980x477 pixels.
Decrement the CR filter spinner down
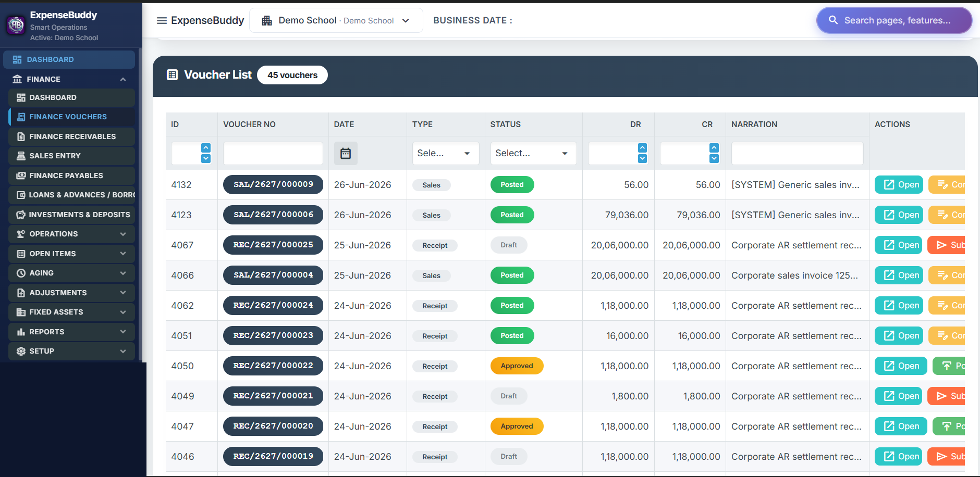coord(714,158)
